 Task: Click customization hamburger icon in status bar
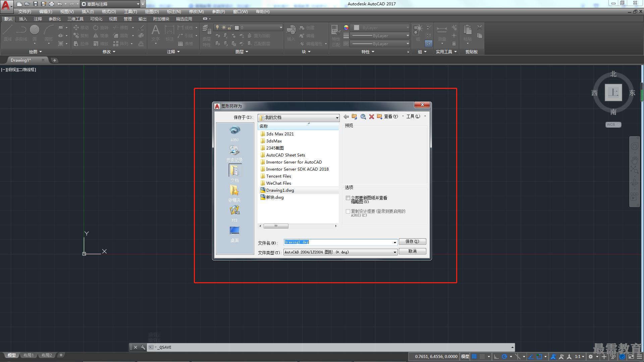click(640, 357)
